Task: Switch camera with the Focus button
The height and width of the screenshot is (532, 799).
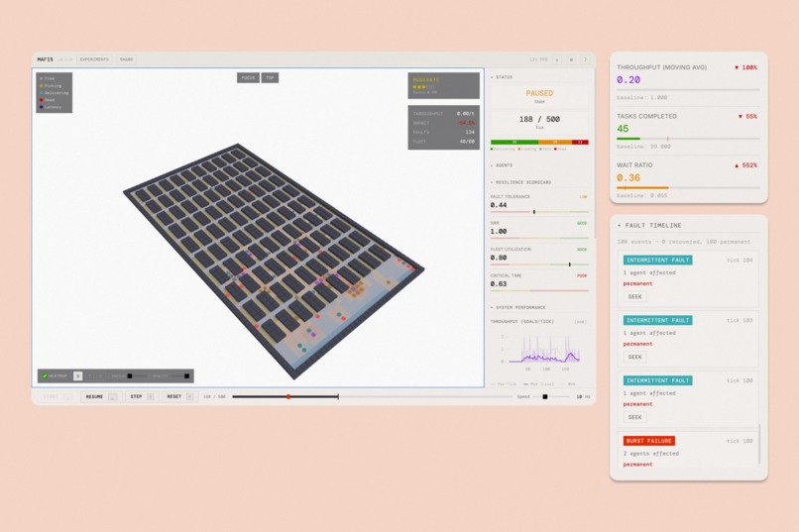Action: (x=248, y=78)
